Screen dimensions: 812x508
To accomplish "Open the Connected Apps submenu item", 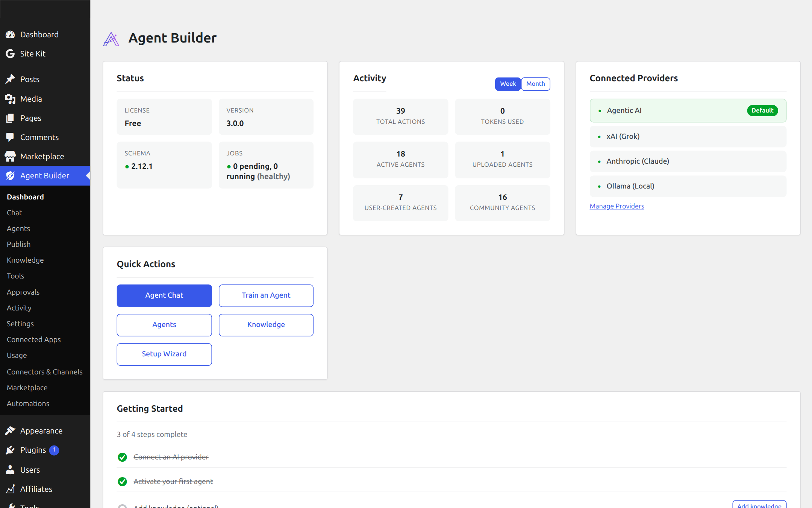I will [34, 340].
